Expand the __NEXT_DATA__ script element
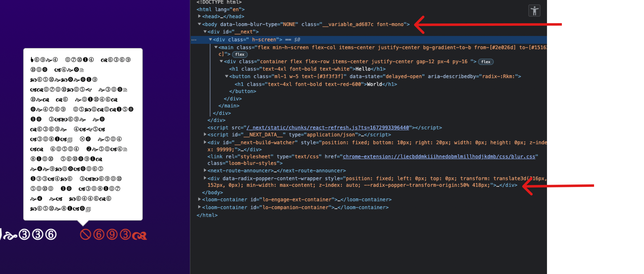This screenshot has height=274, width=644. [205, 135]
